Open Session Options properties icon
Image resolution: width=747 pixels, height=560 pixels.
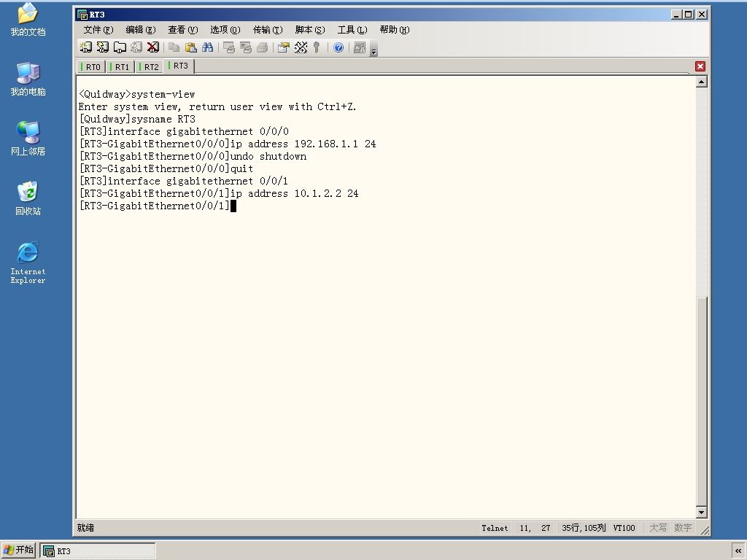click(284, 47)
